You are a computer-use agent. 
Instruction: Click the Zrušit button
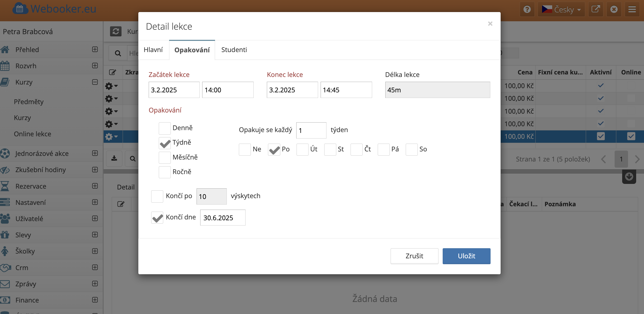414,256
